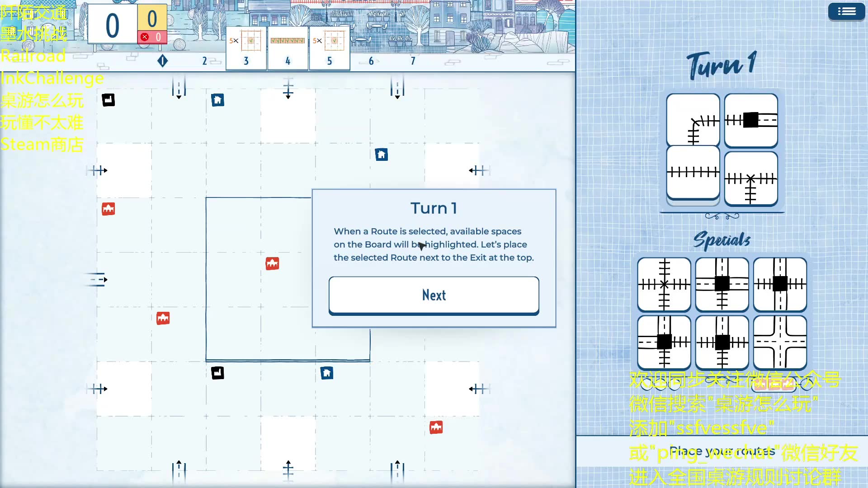This screenshot has height=488, width=868.
Task: Select the bottom-center special route tile
Action: click(x=722, y=342)
